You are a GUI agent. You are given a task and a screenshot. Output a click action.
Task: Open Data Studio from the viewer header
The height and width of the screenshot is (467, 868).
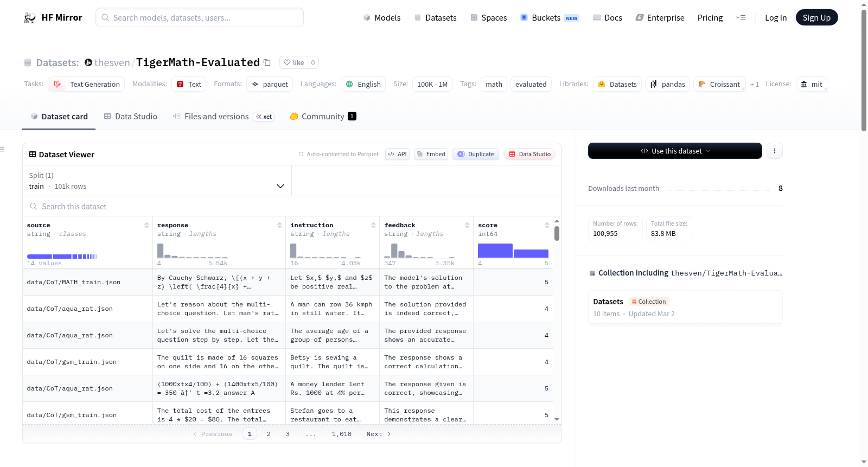coord(529,154)
